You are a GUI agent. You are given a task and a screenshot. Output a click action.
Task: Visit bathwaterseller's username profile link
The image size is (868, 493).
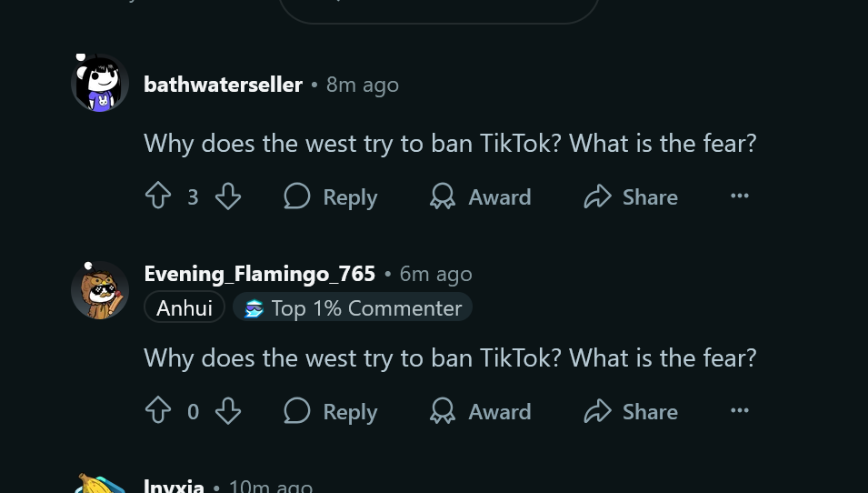[223, 85]
